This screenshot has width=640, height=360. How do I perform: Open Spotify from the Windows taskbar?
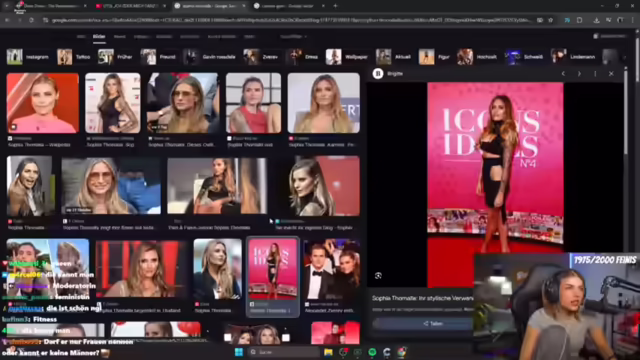pyautogui.click(x=372, y=352)
